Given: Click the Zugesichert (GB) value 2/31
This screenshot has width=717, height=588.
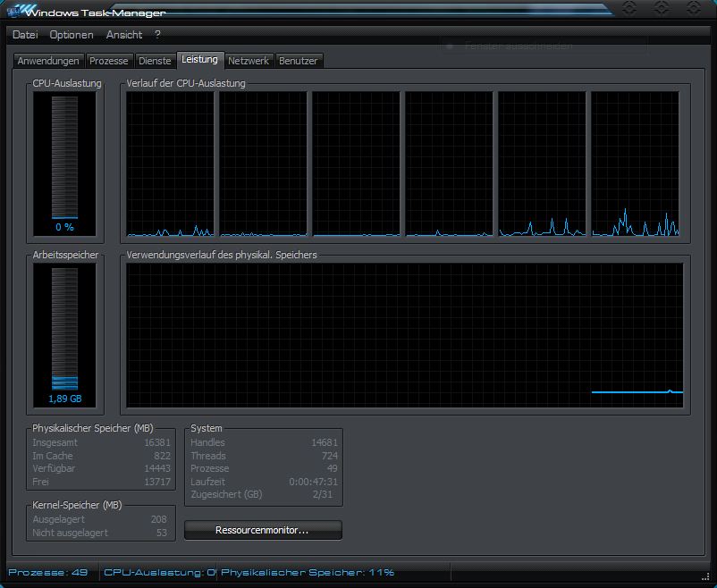Looking at the screenshot, I should [323, 494].
